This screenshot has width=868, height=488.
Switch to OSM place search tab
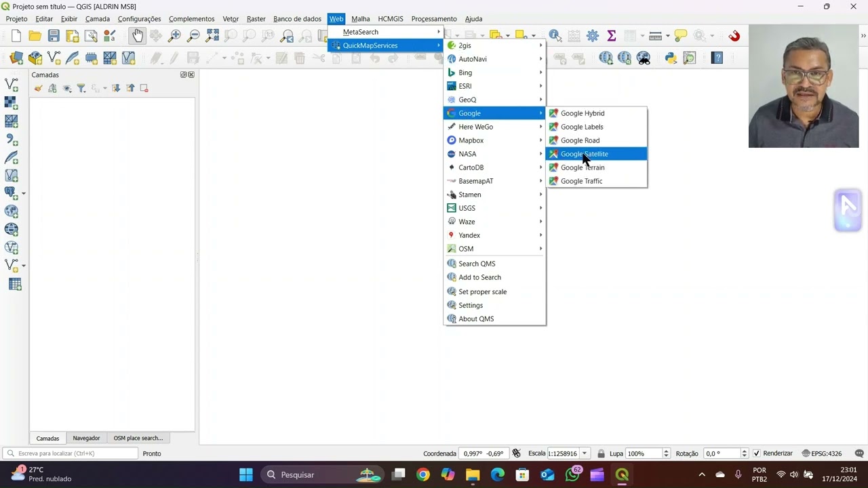coord(138,438)
